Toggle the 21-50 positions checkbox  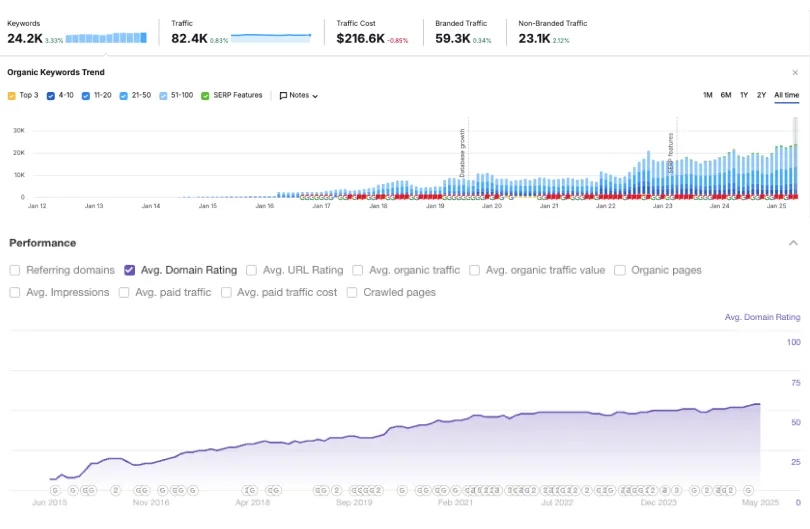click(x=123, y=96)
